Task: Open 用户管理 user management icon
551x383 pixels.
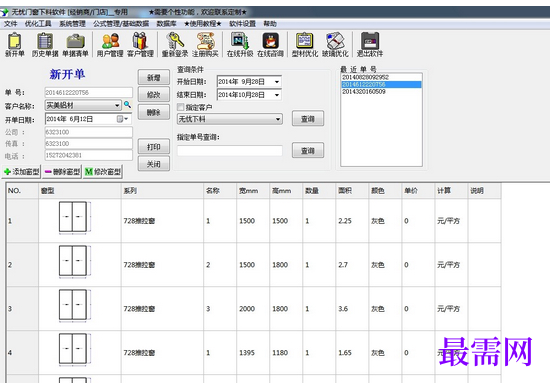Action: coord(110,45)
